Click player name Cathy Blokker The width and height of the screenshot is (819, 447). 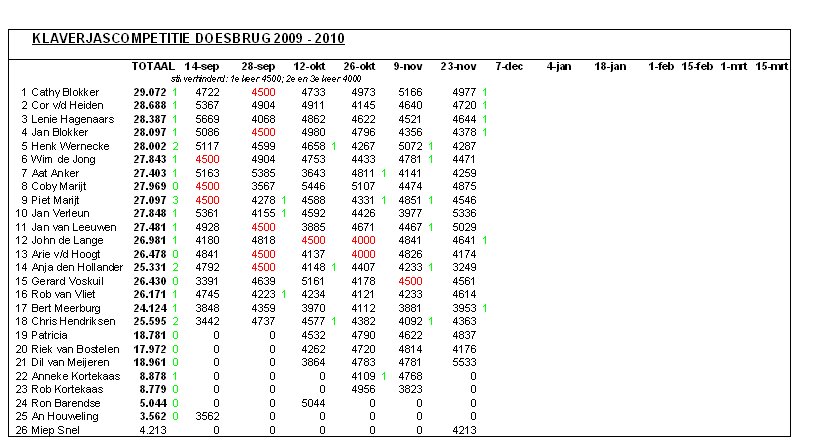tap(66, 92)
